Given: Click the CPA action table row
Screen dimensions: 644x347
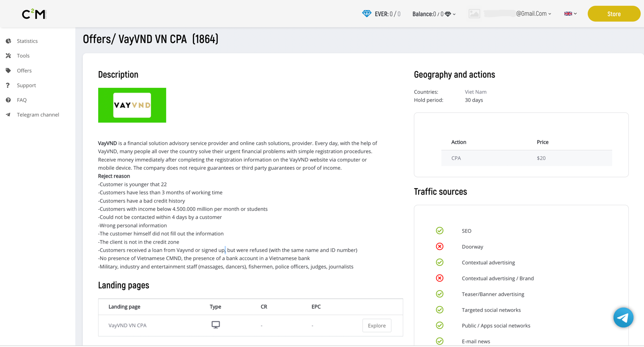Looking at the screenshot, I should (527, 158).
